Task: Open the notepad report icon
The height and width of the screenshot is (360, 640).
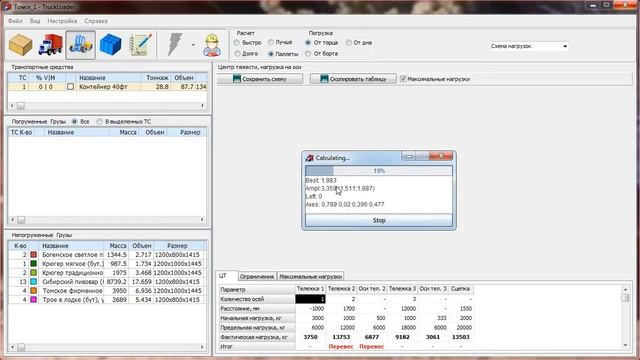Action: [140, 45]
